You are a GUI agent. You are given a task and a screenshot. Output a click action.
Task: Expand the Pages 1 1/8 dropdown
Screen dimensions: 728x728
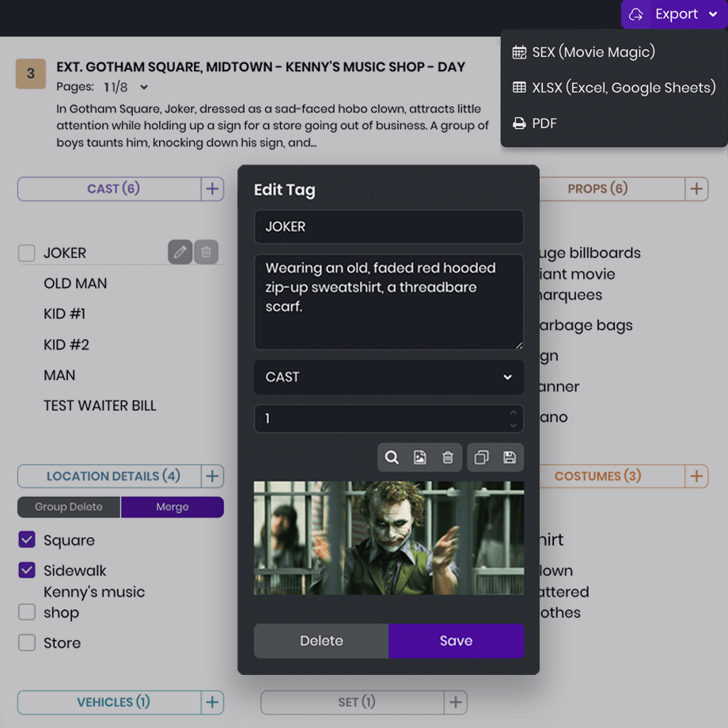click(144, 87)
